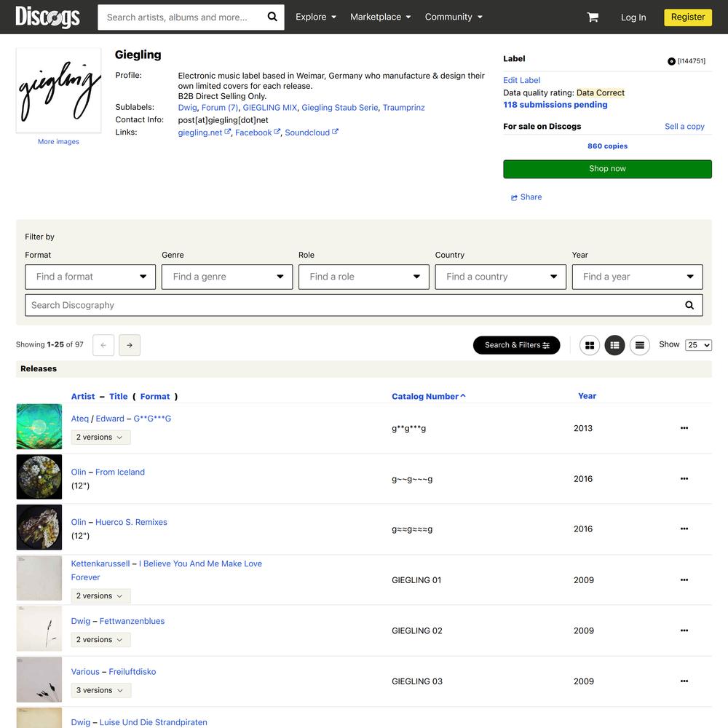Sort releases by Title column
728x728 pixels.
coord(119,397)
